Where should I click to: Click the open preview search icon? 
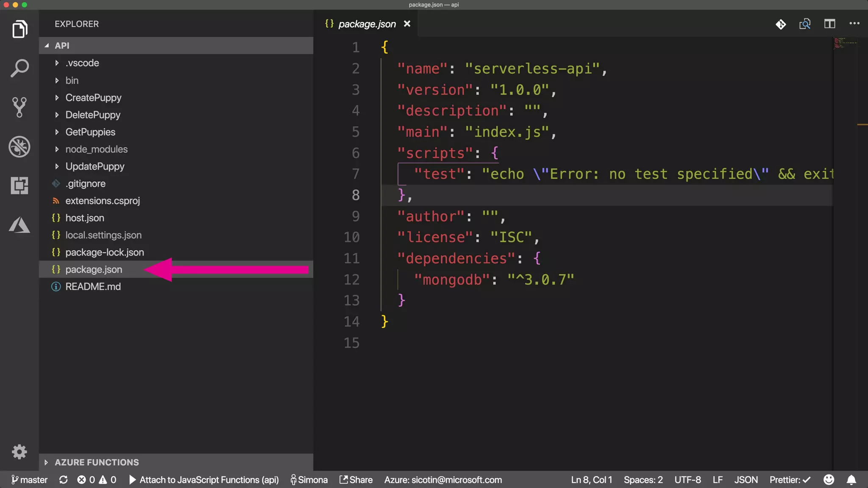click(805, 24)
